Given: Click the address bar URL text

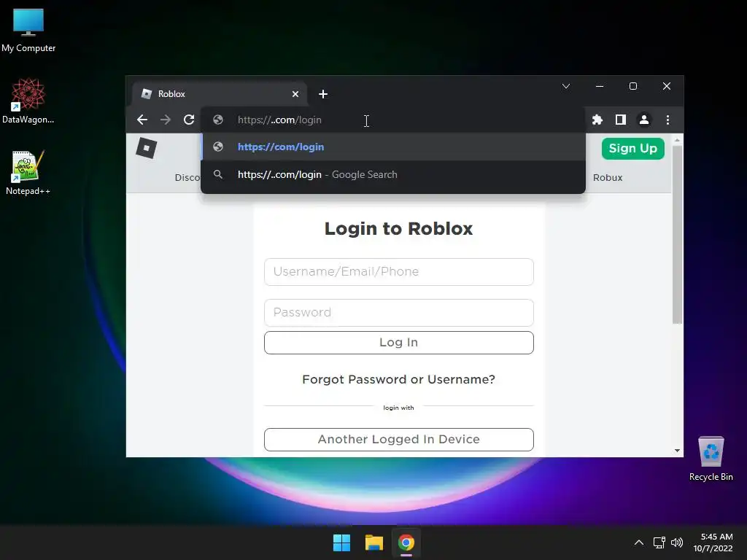Looking at the screenshot, I should click(279, 120).
